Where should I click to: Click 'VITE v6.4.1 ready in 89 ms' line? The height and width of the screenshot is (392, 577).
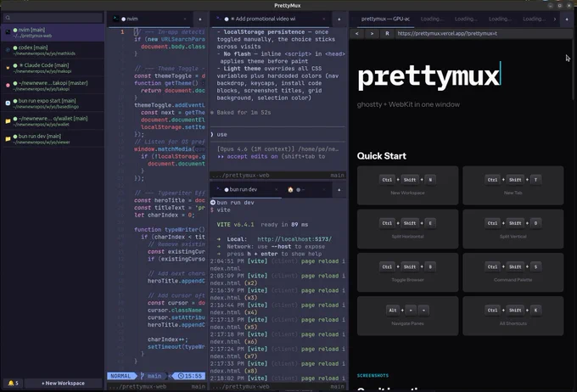262,225
